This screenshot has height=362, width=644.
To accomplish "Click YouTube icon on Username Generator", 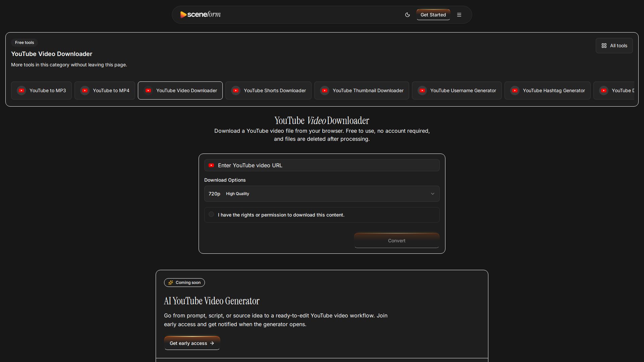I will 422,90.
